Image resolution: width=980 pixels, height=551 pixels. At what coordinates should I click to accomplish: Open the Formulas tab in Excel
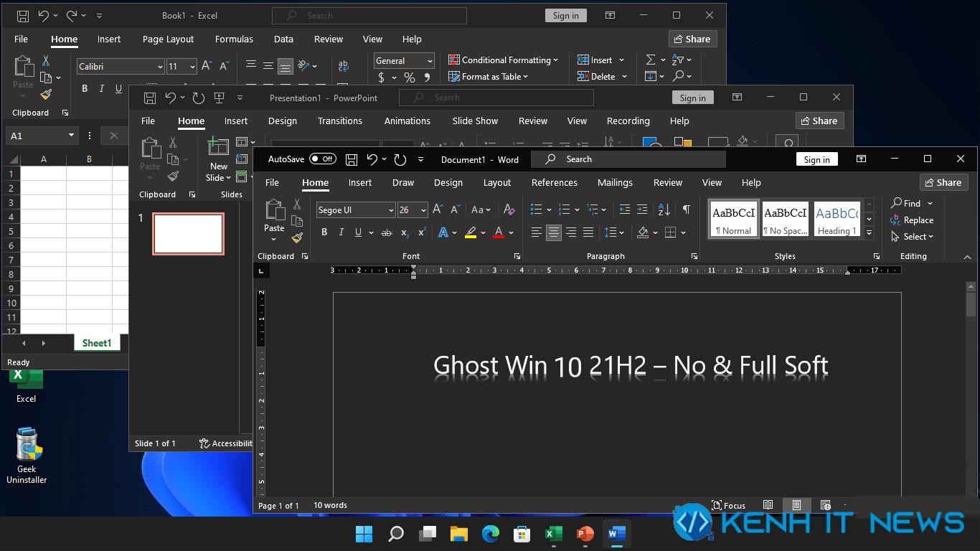(234, 39)
